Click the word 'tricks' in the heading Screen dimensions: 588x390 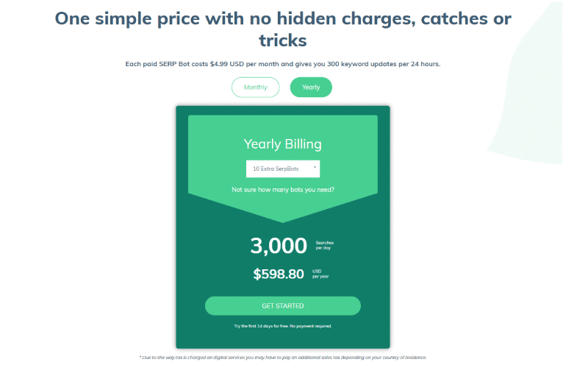[283, 40]
